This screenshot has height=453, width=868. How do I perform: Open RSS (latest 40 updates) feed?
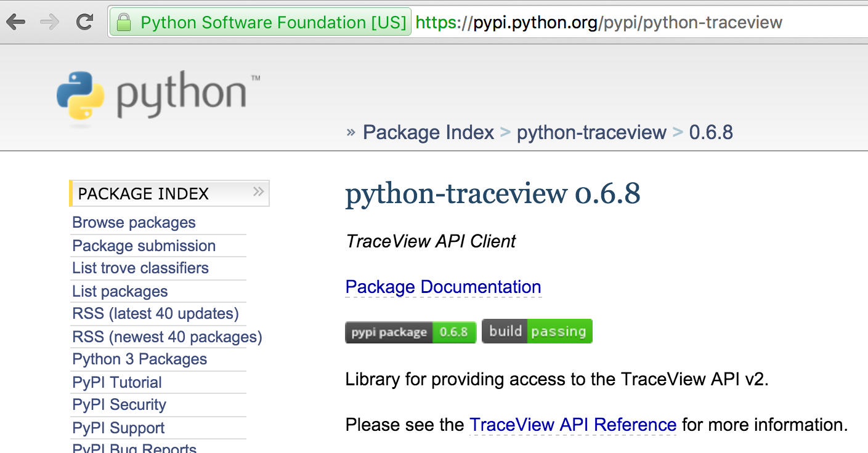point(155,314)
